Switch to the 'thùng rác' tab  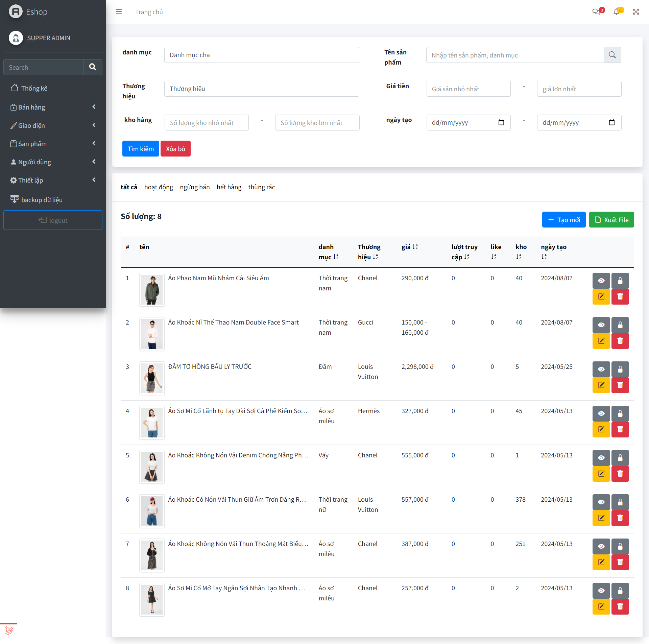pyautogui.click(x=262, y=187)
